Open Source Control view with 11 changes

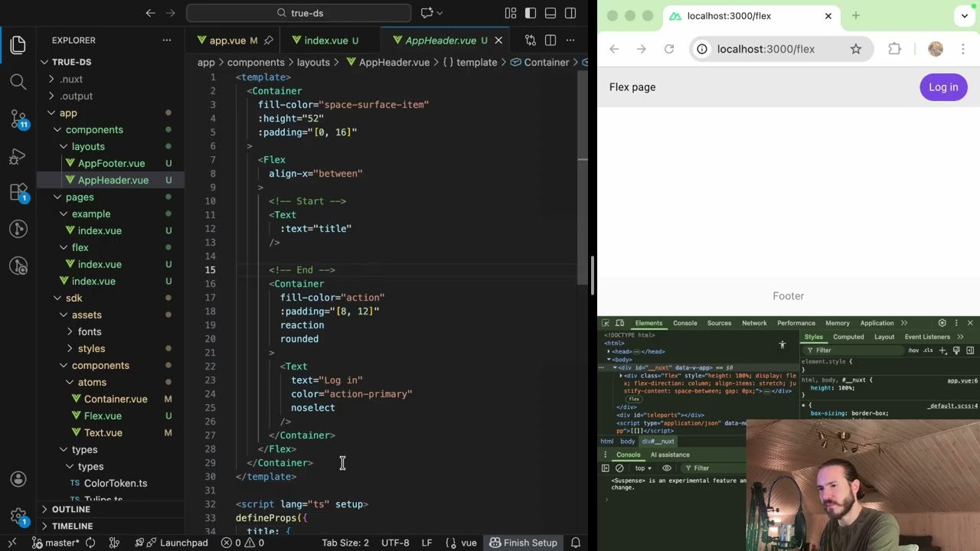[18, 119]
